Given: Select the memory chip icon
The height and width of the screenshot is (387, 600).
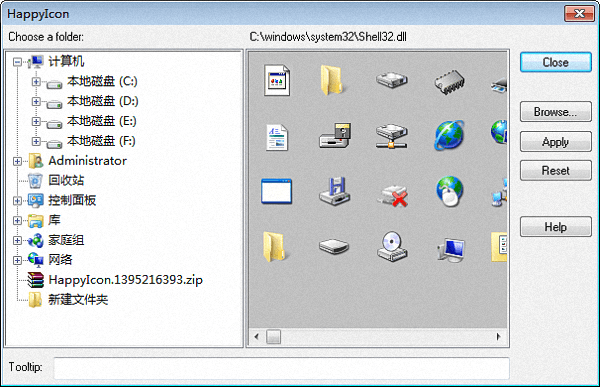Looking at the screenshot, I should (450, 82).
